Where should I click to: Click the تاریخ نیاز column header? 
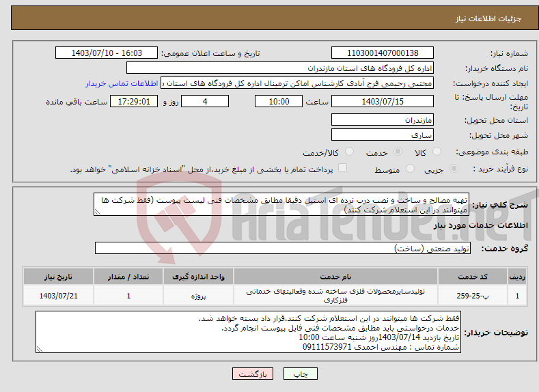pos(58,277)
